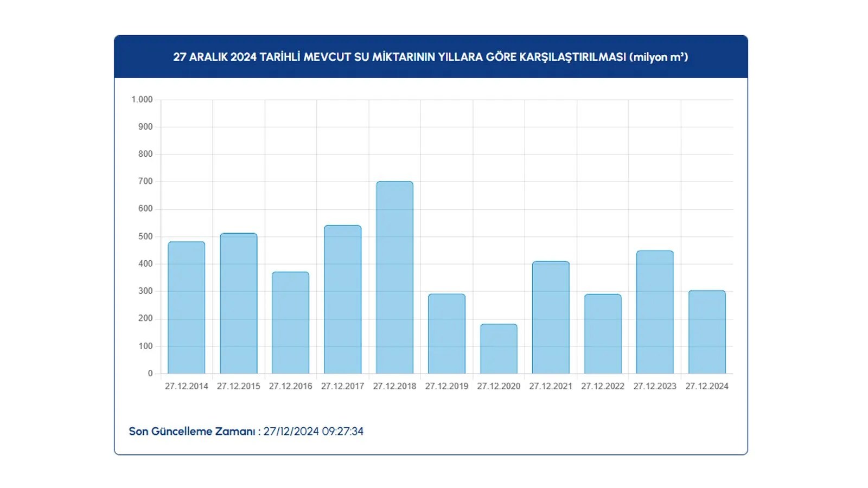Click the x-axis label 27.12.2022

pyautogui.click(x=603, y=386)
